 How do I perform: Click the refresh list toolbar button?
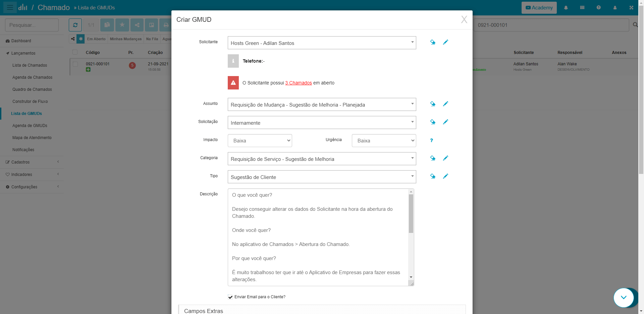[x=75, y=25]
